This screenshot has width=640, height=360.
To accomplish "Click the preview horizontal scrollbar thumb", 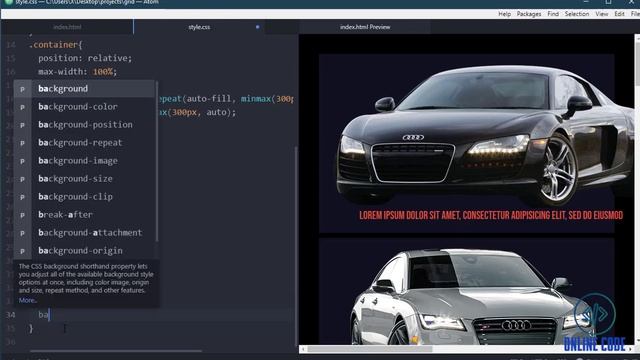I will (369, 349).
